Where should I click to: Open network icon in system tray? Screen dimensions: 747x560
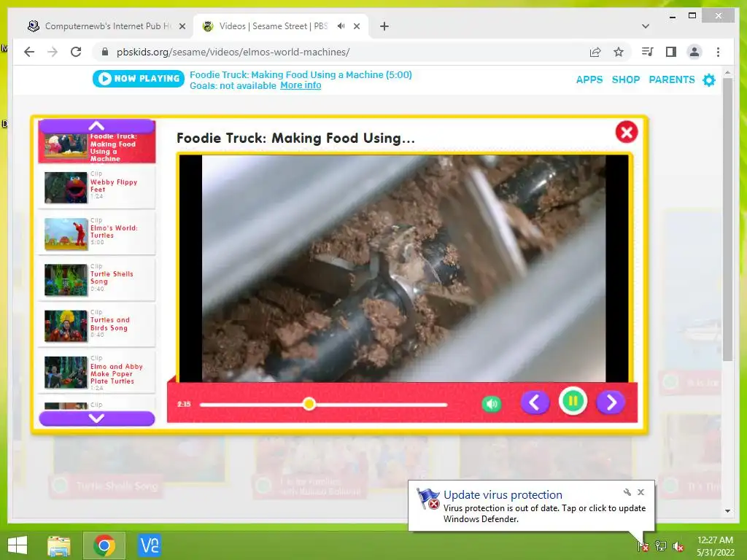[x=661, y=545]
